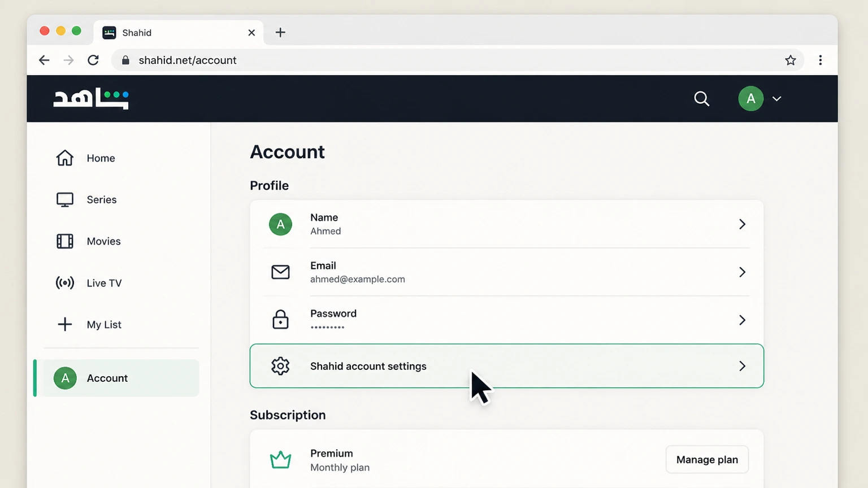Click the Name field label
The height and width of the screenshot is (488, 868).
click(324, 217)
